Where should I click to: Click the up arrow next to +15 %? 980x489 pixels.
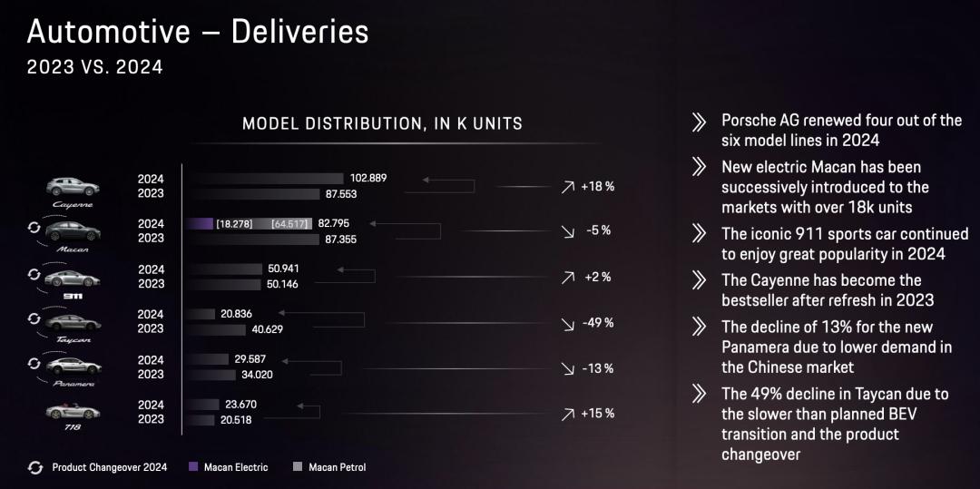pyautogui.click(x=567, y=414)
